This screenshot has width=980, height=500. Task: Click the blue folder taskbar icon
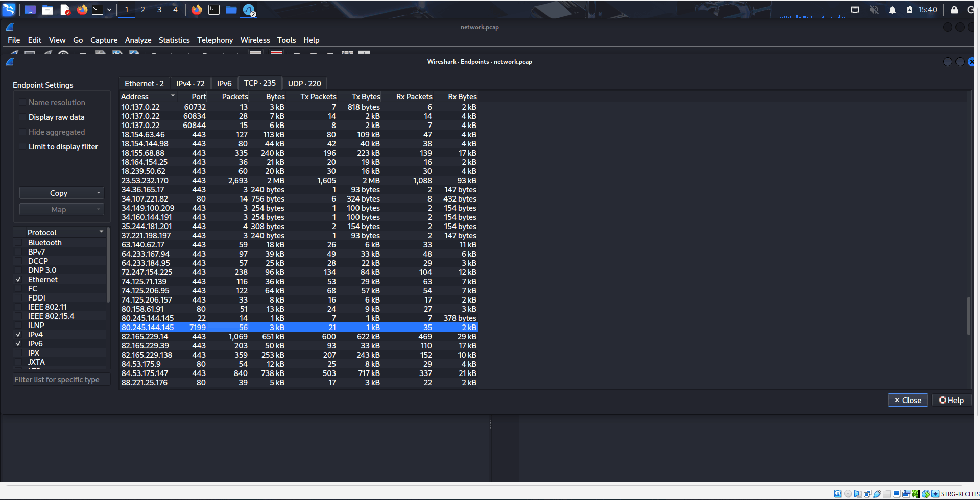pyautogui.click(x=231, y=10)
